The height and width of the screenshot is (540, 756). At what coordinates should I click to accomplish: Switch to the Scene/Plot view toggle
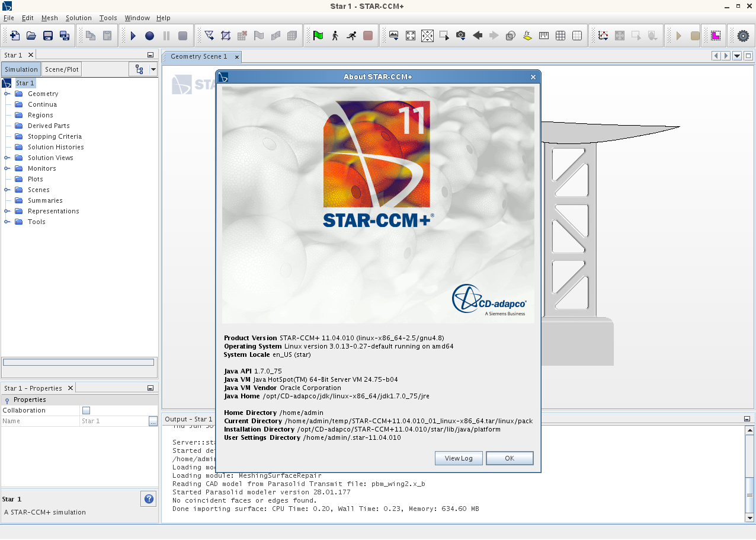coord(62,69)
